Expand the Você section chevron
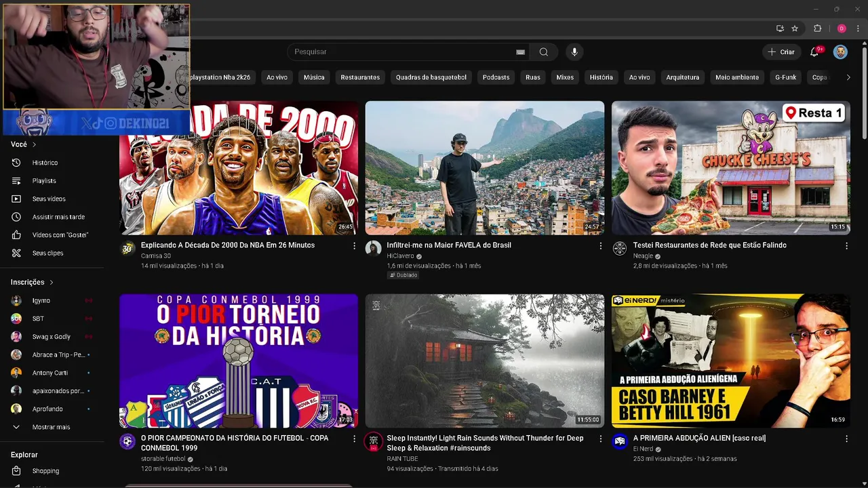Screen dimensions: 868x488 35,144
